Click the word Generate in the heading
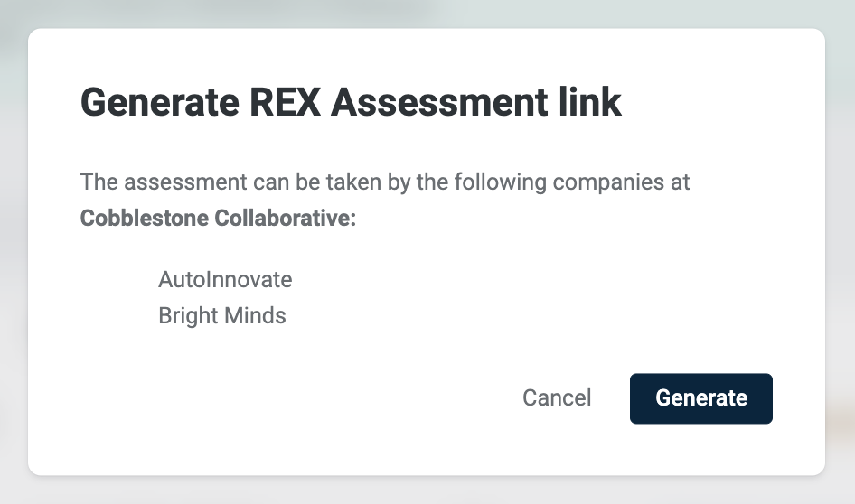The height and width of the screenshot is (504, 855). 160,102
